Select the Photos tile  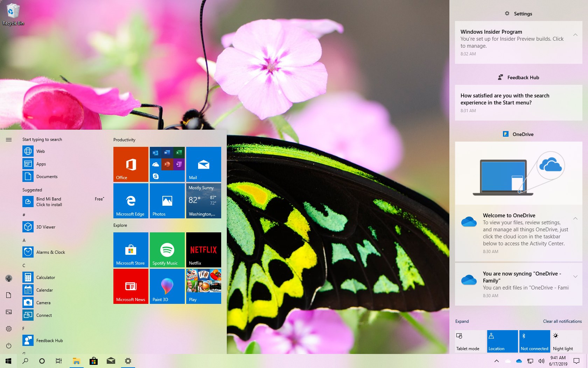tap(167, 200)
